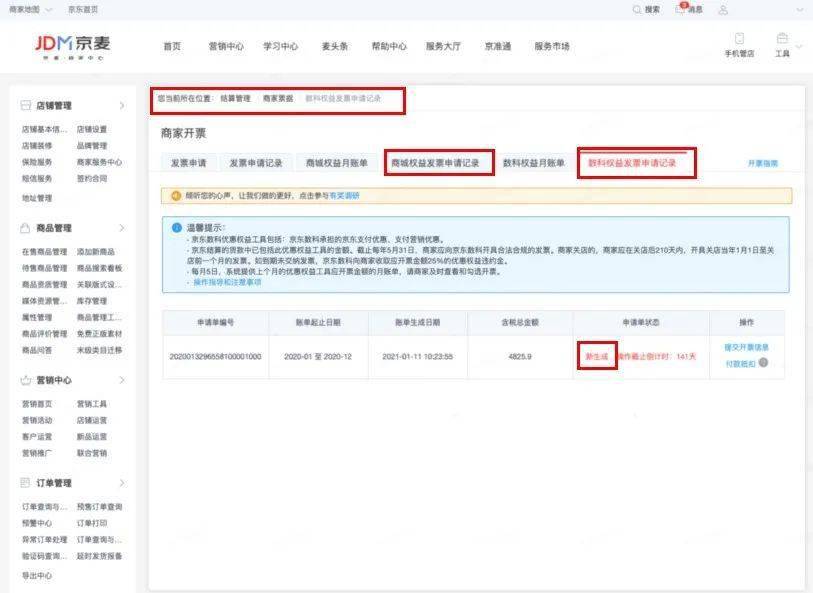Image resolution: width=813 pixels, height=593 pixels.
Task: Click 提交开票信息 link in table
Action: tap(746, 347)
